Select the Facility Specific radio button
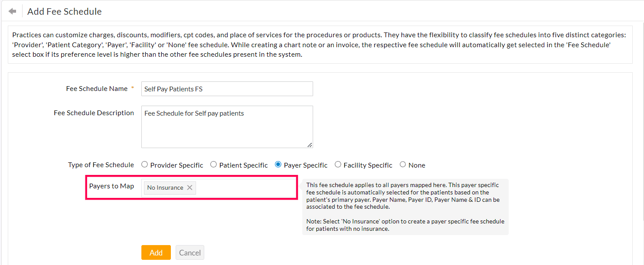644x265 pixels. tap(338, 165)
